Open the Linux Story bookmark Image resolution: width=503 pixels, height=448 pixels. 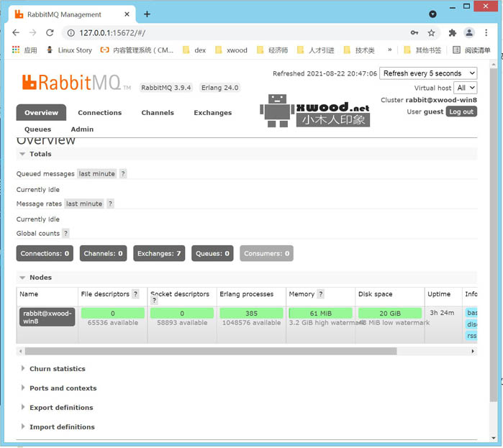[x=69, y=50]
